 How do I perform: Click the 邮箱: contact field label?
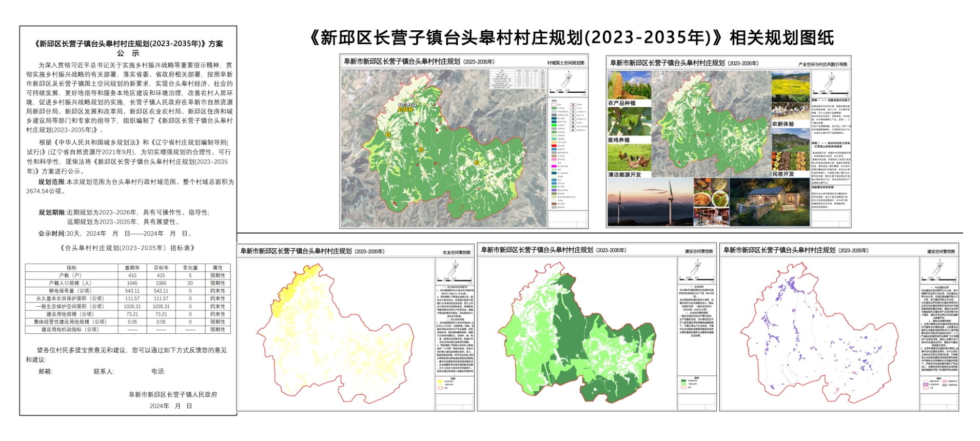[x=45, y=372]
